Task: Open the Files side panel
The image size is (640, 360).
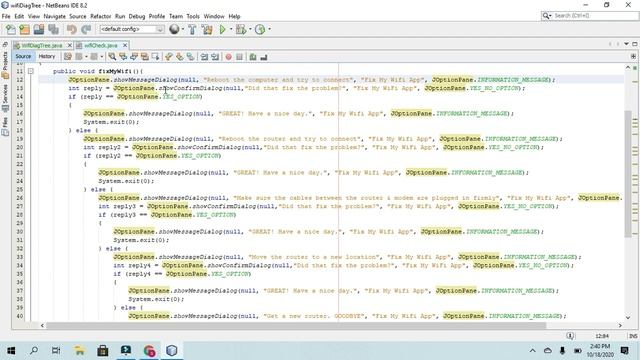Action: point(5,127)
